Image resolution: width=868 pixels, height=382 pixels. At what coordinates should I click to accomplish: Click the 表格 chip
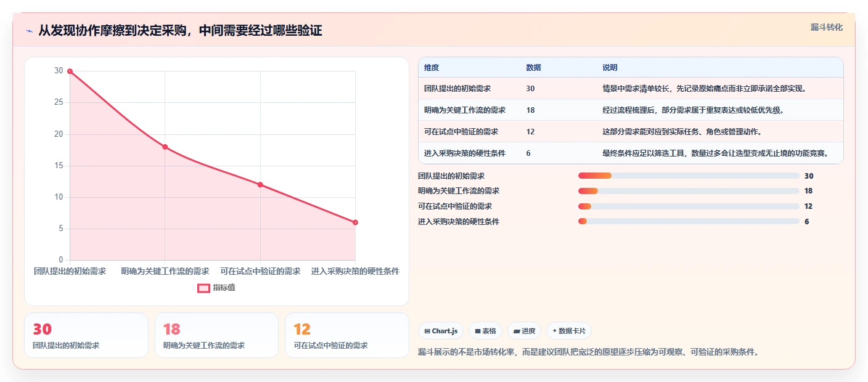(x=486, y=331)
